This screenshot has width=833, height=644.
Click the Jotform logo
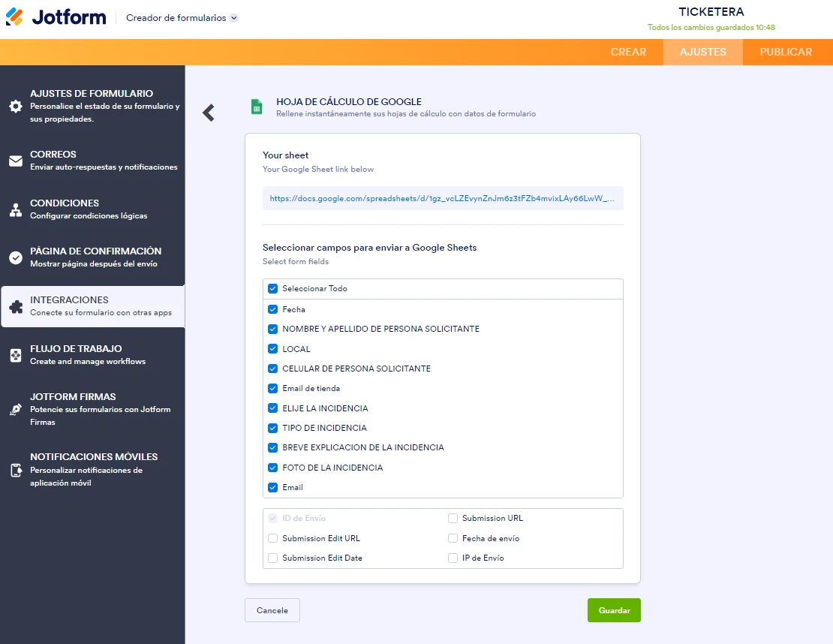(x=56, y=18)
